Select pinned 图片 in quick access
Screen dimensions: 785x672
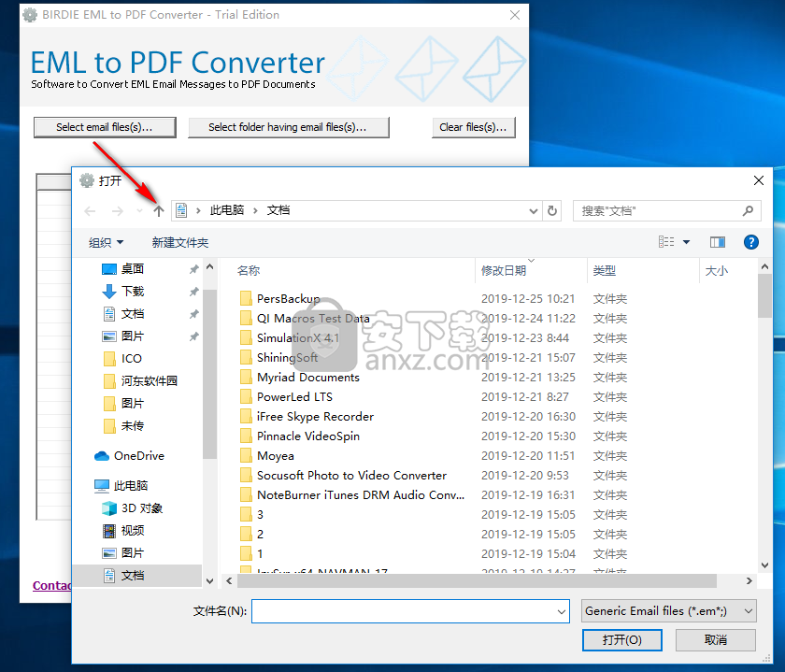pyautogui.click(x=133, y=336)
